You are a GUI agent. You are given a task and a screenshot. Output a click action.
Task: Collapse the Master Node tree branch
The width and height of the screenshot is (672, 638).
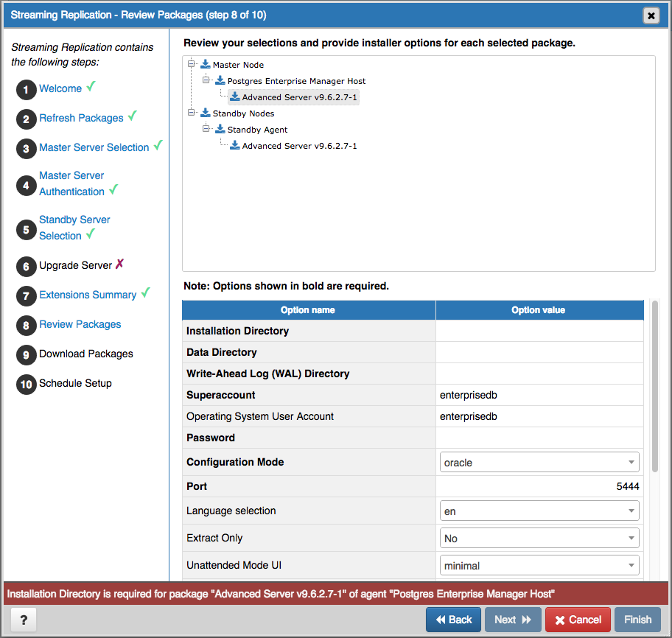(191, 64)
